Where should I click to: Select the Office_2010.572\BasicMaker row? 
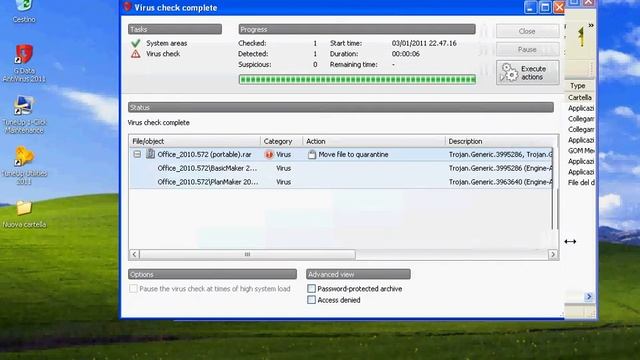tap(341, 168)
